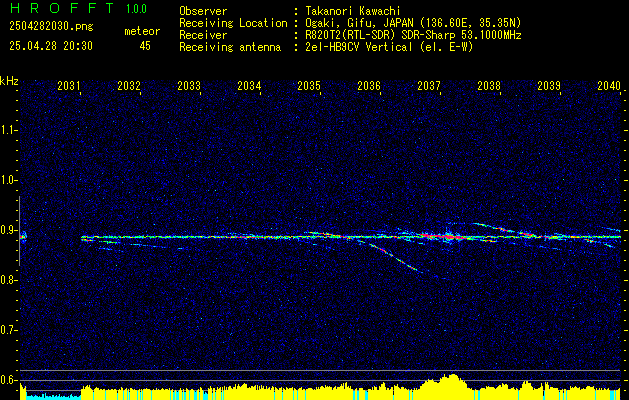Click the 0.7 kHz axis label
This screenshot has height=400, width=629.
click(8, 330)
